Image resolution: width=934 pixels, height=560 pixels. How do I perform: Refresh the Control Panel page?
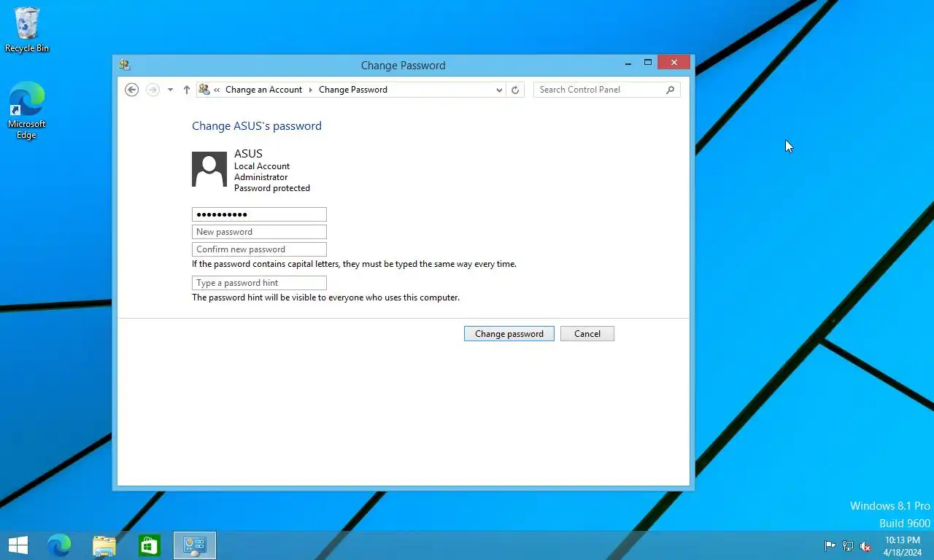point(515,90)
